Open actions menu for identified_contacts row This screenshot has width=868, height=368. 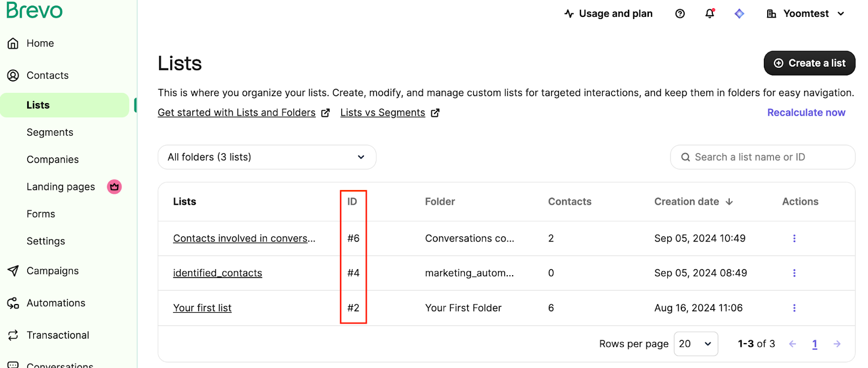coord(794,273)
